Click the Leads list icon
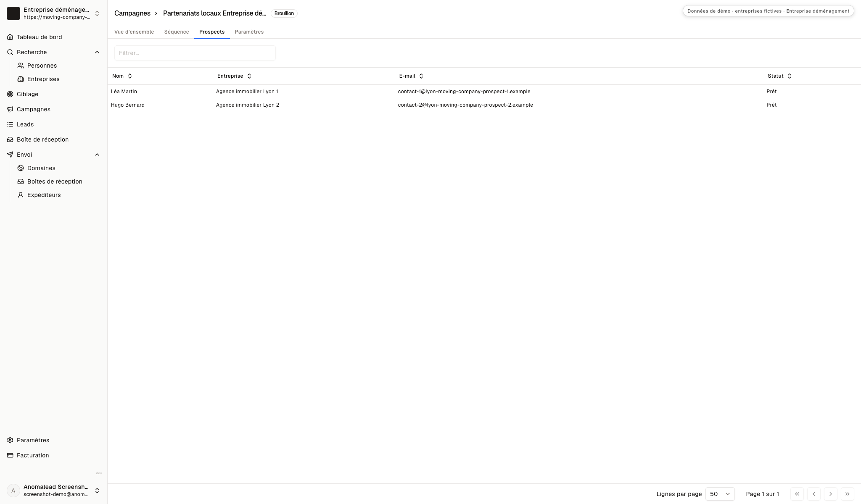Image resolution: width=861 pixels, height=504 pixels. coord(10,124)
